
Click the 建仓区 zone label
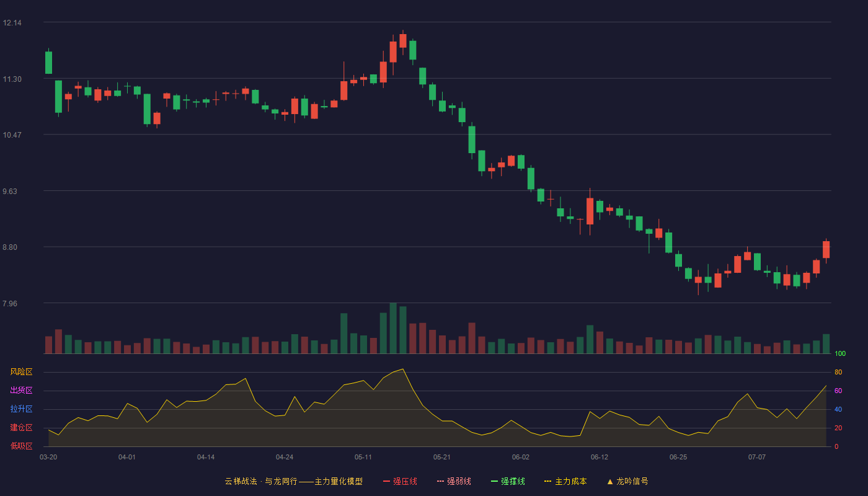[21, 428]
